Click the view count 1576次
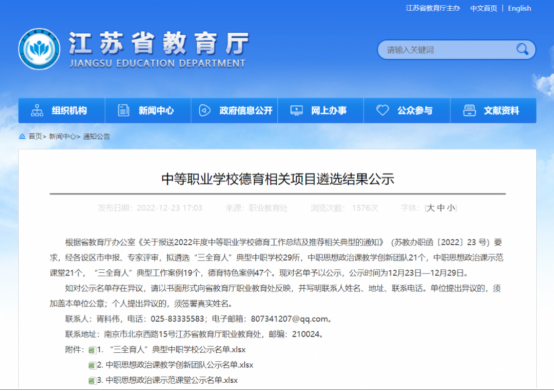The width and height of the screenshot is (554, 391). click(x=365, y=208)
